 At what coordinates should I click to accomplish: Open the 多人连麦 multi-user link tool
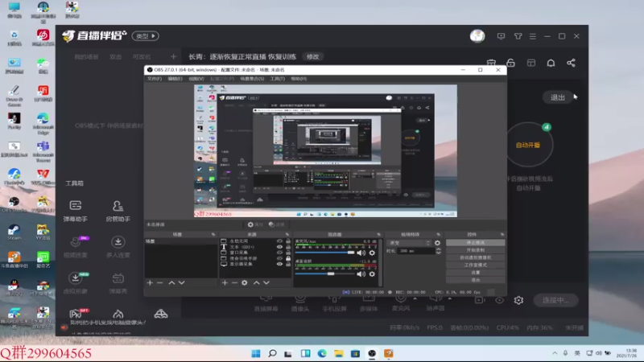[118, 247]
